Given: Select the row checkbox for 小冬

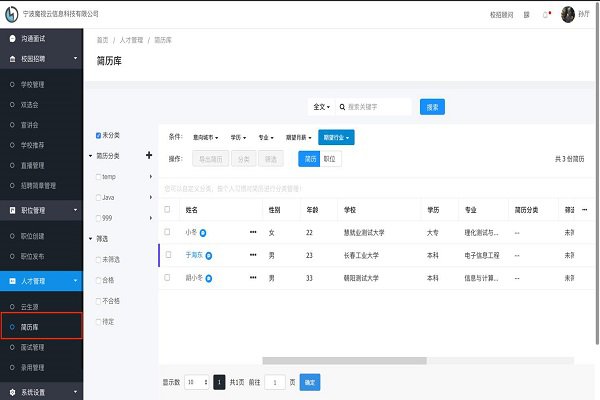Looking at the screenshot, I should pos(167,232).
